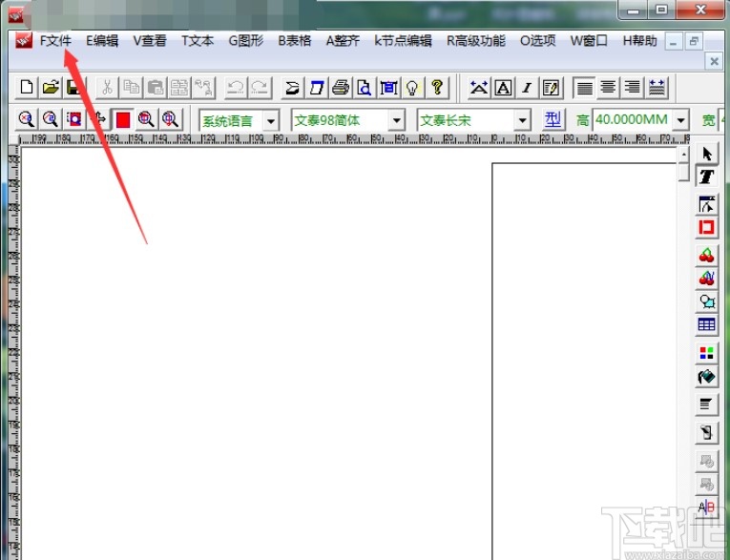Expand the 文泰98简体 font library dropdown
Image resolution: width=730 pixels, height=560 pixels.
397,120
